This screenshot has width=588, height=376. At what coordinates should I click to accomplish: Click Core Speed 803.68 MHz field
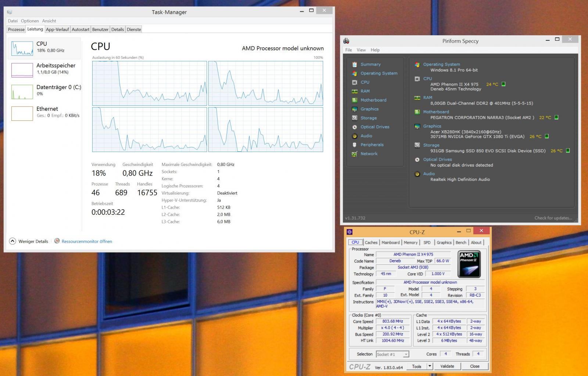pos(392,321)
